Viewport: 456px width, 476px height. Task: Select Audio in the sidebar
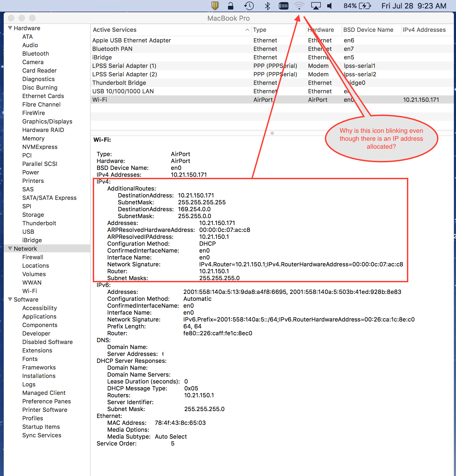[x=30, y=45]
